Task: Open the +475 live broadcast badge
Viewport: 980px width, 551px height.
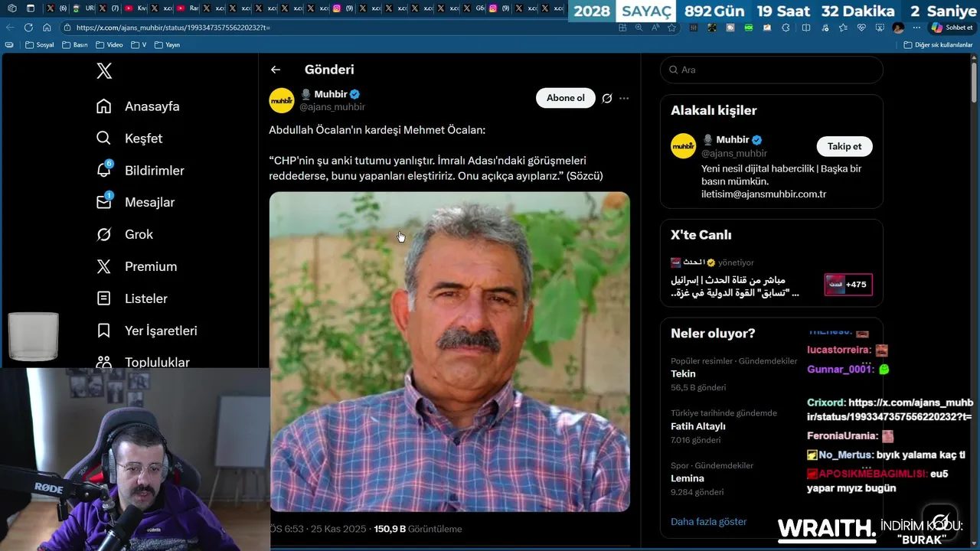Action: [x=848, y=285]
